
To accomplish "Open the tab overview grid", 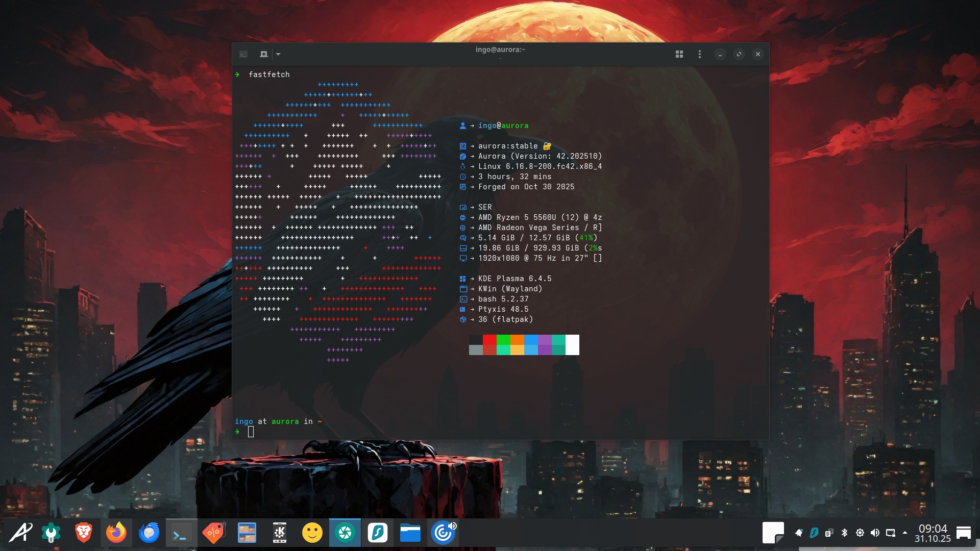I will (x=679, y=54).
